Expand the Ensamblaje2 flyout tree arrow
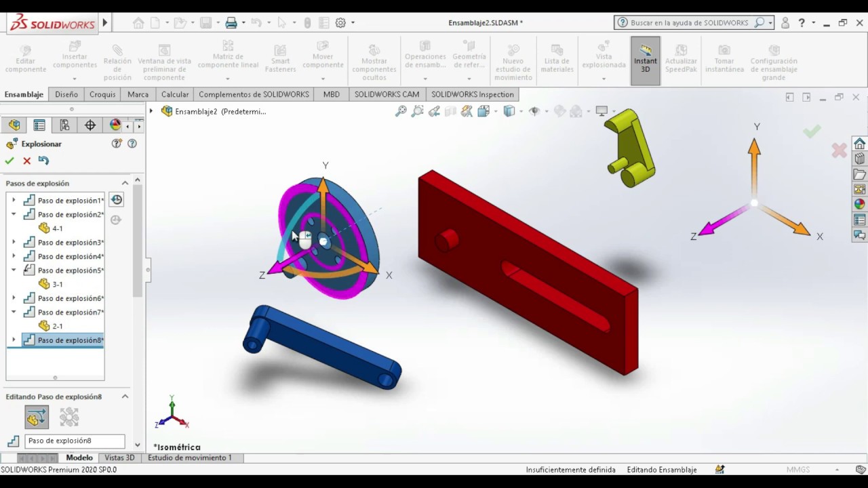The image size is (868, 488). tap(151, 111)
